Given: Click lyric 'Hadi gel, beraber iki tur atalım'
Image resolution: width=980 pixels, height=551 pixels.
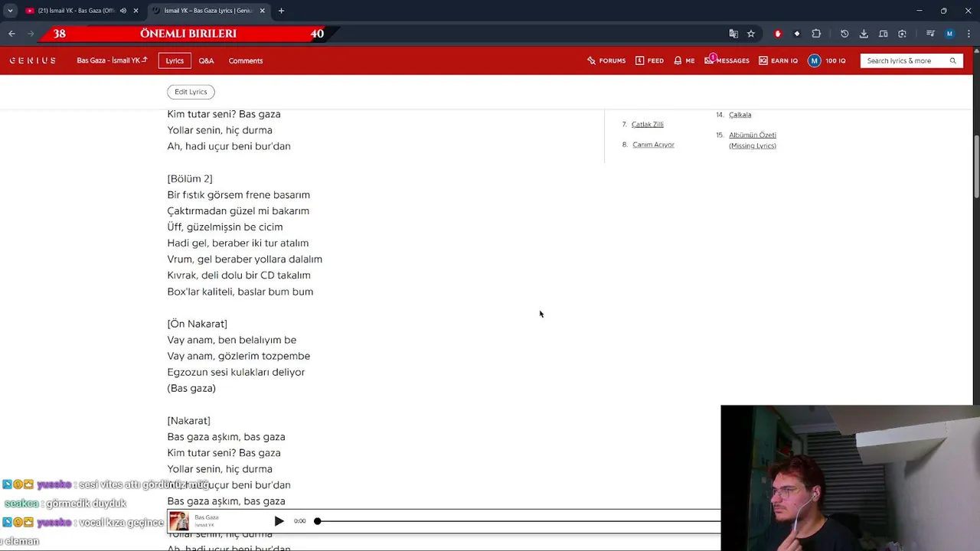Looking at the screenshot, I should click(238, 243).
